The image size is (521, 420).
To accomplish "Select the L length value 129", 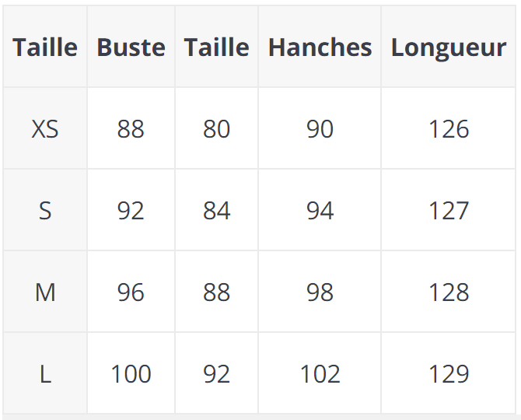I will pos(449,374).
